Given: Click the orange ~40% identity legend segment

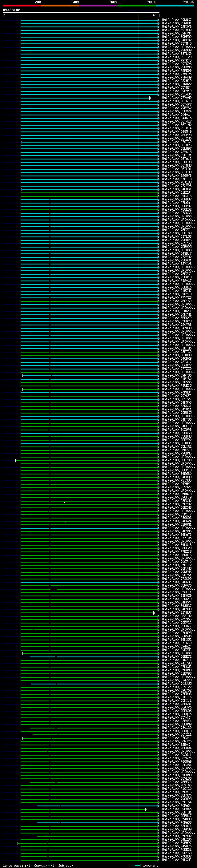Looking at the screenshot, I should click(x=60, y=6).
